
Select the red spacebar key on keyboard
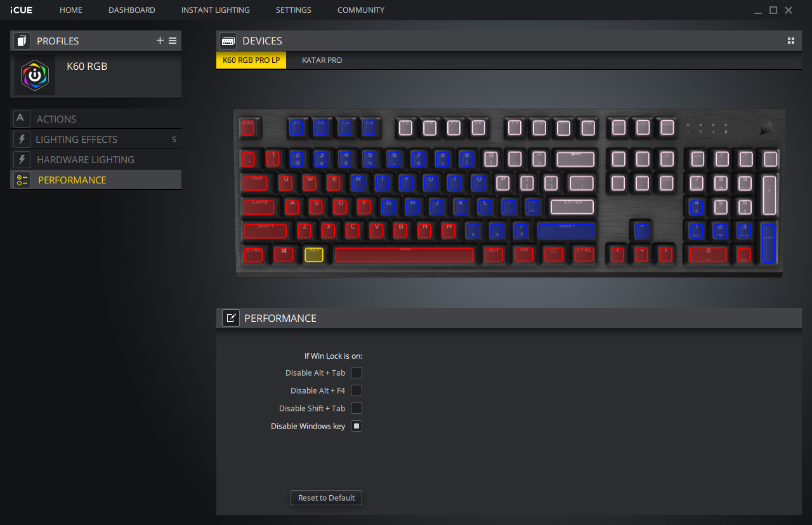pyautogui.click(x=405, y=255)
